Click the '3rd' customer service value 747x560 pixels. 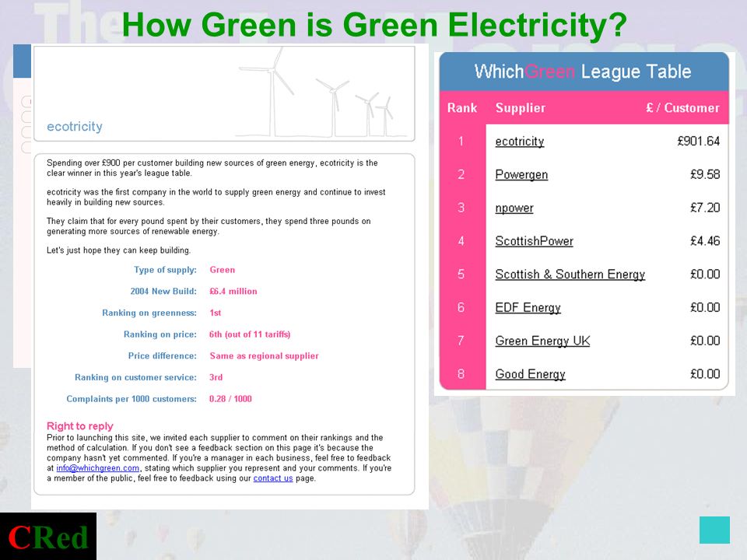coord(216,377)
